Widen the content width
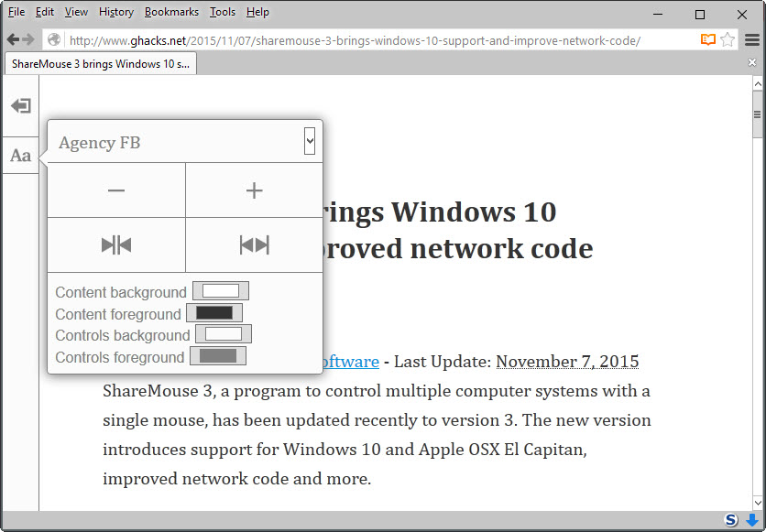This screenshot has height=532, width=766. 254,245
